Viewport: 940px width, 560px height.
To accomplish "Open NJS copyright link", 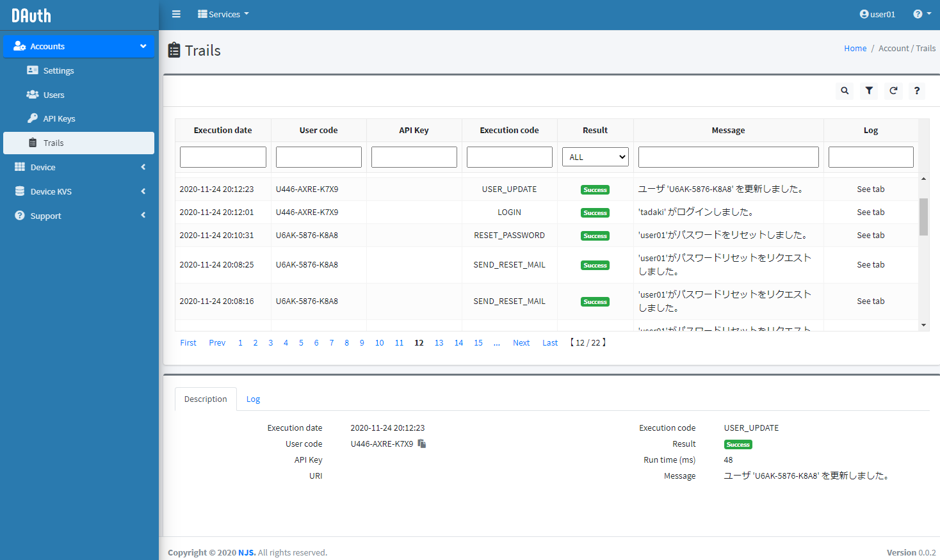I will [x=247, y=552].
